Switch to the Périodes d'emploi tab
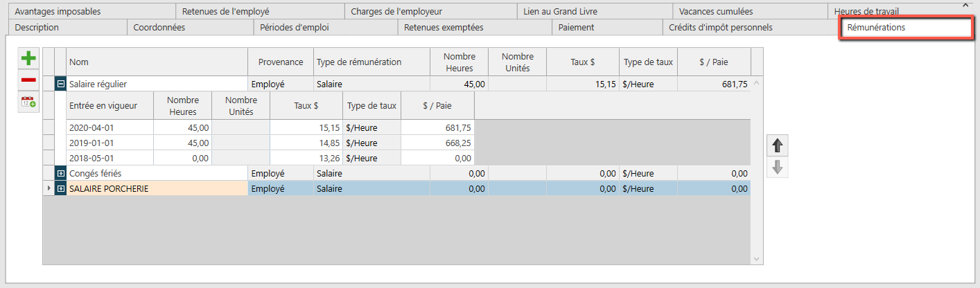 [x=325, y=28]
